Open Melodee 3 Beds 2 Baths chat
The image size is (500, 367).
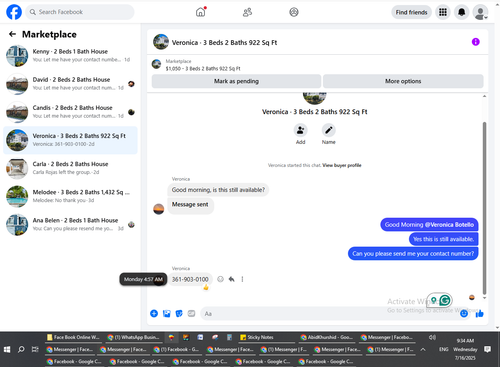click(70, 196)
